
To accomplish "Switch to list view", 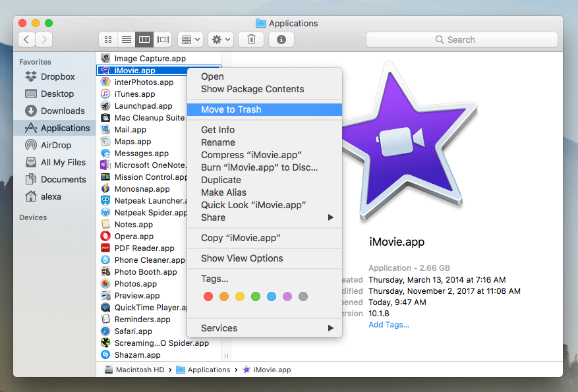I will tap(126, 40).
